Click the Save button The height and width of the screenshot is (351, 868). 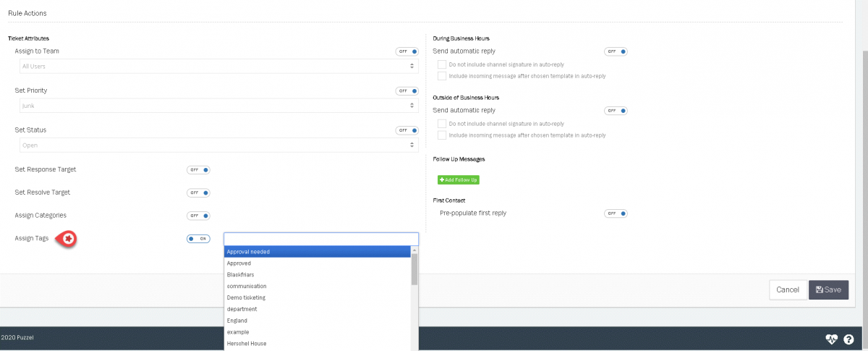(828, 289)
